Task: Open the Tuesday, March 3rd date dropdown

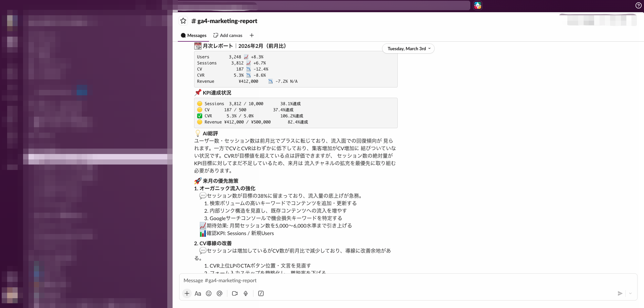Action: (x=409, y=49)
